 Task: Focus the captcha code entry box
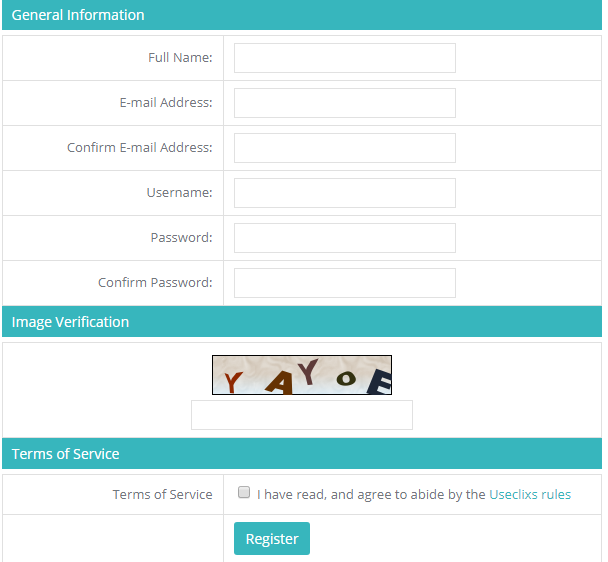[x=301, y=415]
